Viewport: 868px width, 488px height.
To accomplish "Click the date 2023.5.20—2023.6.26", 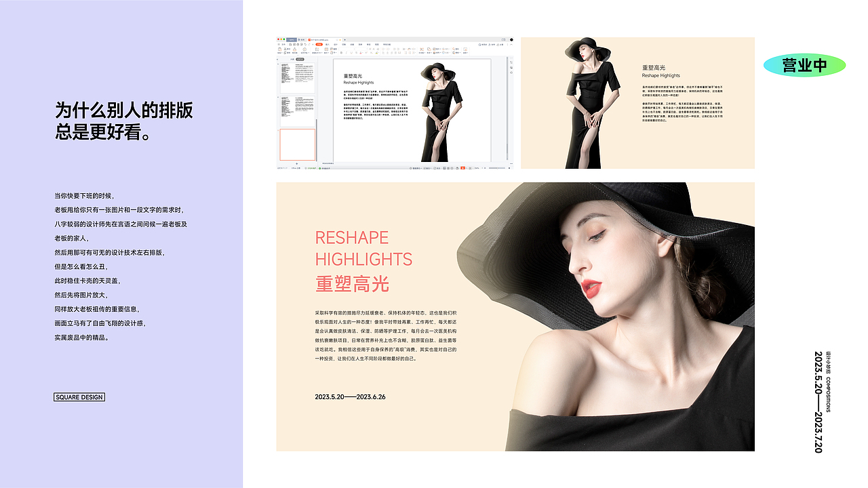I will coord(350,396).
